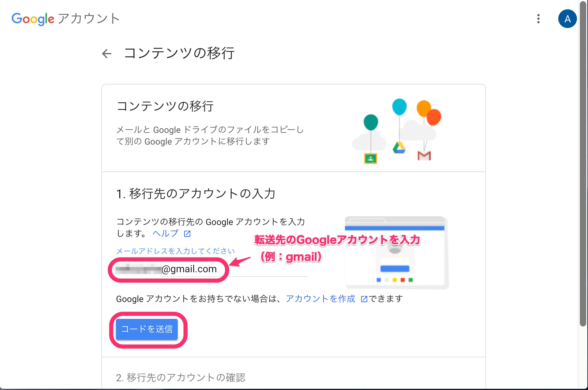Image resolution: width=588 pixels, height=390 pixels.
Task: Open the three-dot more options menu
Action: [538, 19]
